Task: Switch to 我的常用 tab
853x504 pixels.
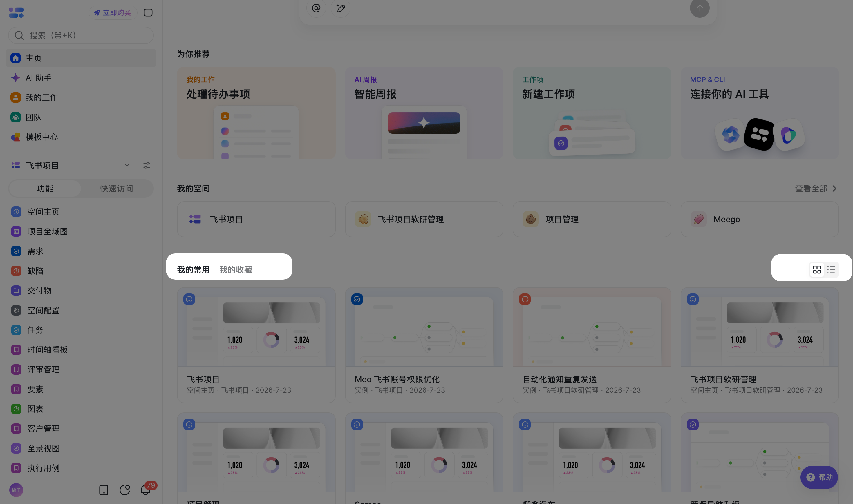Action: pos(193,270)
